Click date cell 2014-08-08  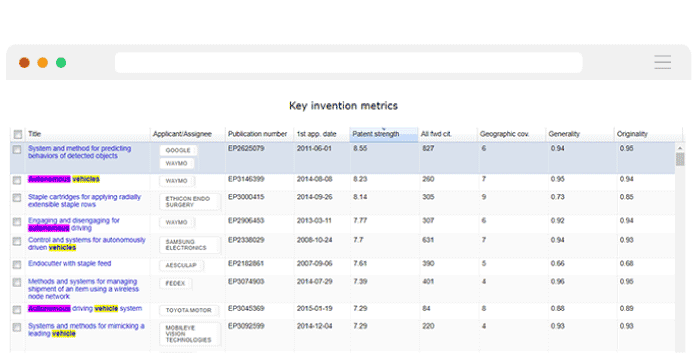314,179
